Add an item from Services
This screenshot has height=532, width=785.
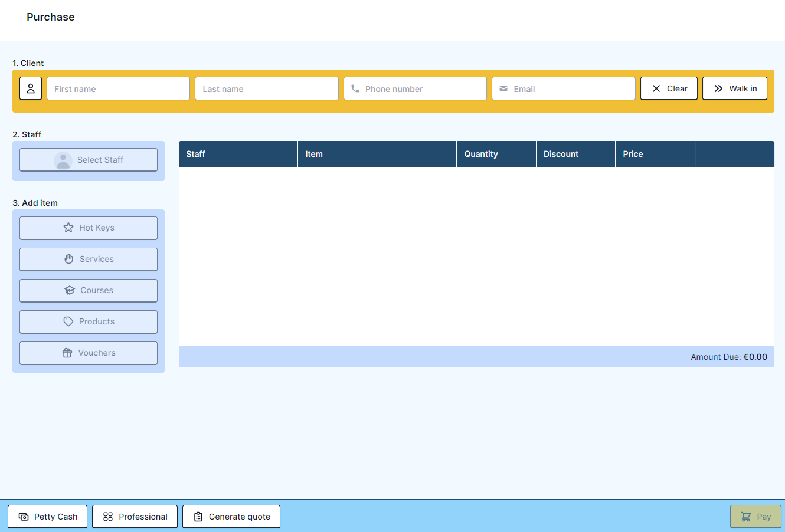coord(89,259)
